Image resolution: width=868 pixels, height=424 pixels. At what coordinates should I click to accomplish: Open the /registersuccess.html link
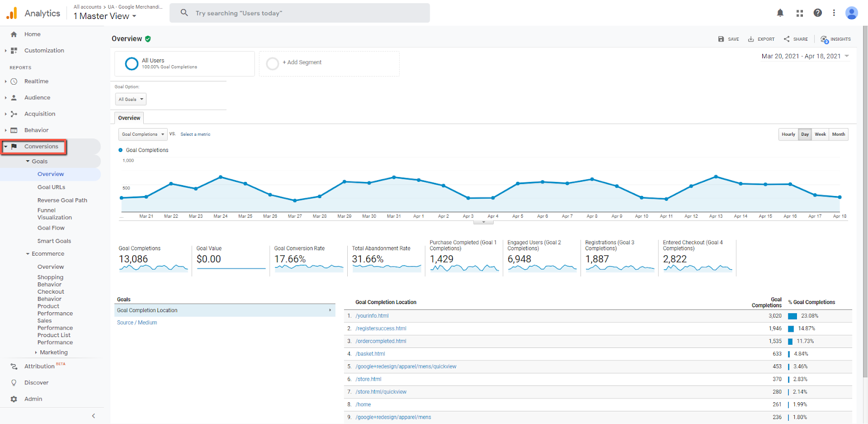[381, 328]
